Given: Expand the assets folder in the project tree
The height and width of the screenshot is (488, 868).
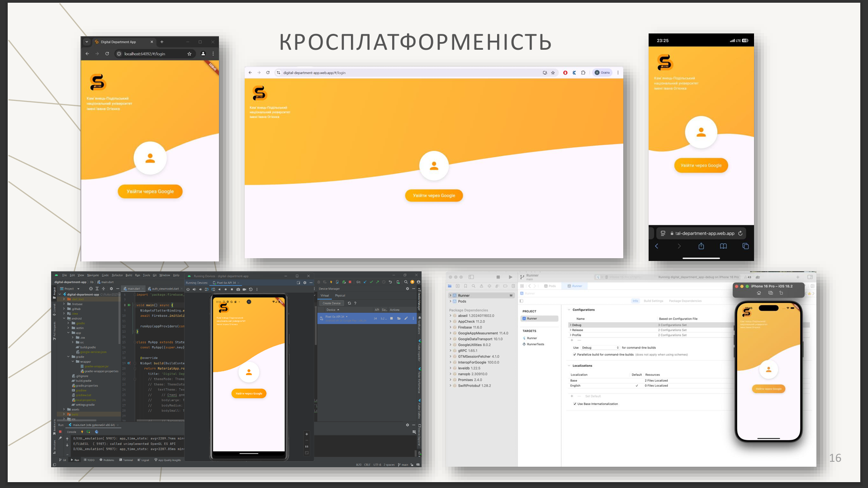Looking at the screenshot, I should pos(65,409).
